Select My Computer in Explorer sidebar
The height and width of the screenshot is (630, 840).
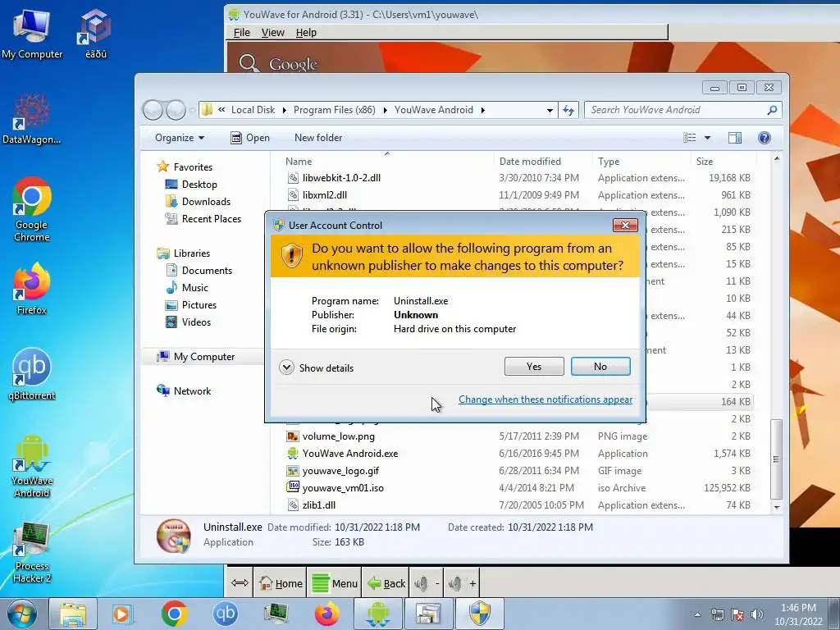click(203, 357)
